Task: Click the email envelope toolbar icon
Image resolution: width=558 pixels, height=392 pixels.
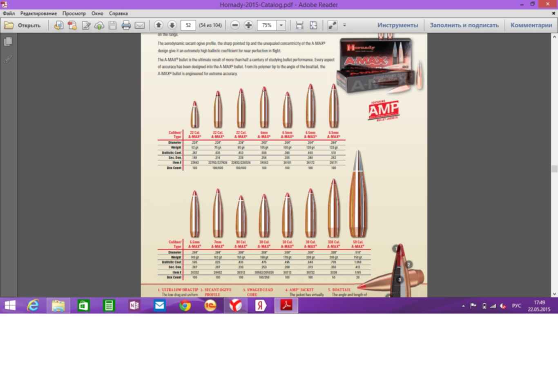Action: (140, 25)
